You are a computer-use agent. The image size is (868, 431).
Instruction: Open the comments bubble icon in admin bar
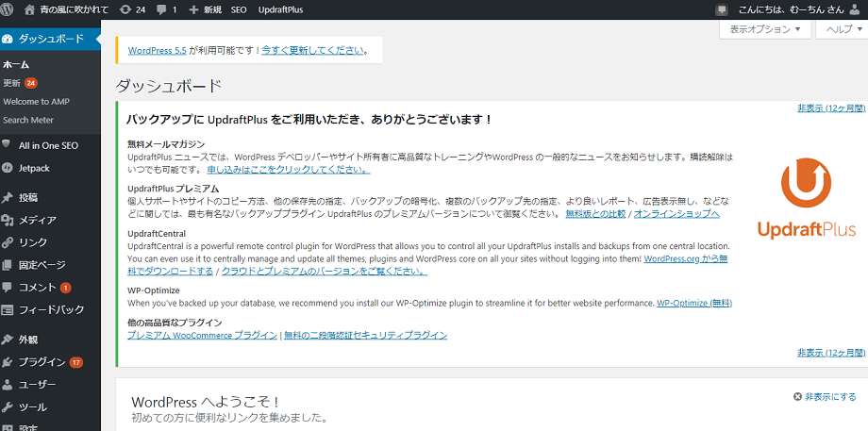[161, 9]
